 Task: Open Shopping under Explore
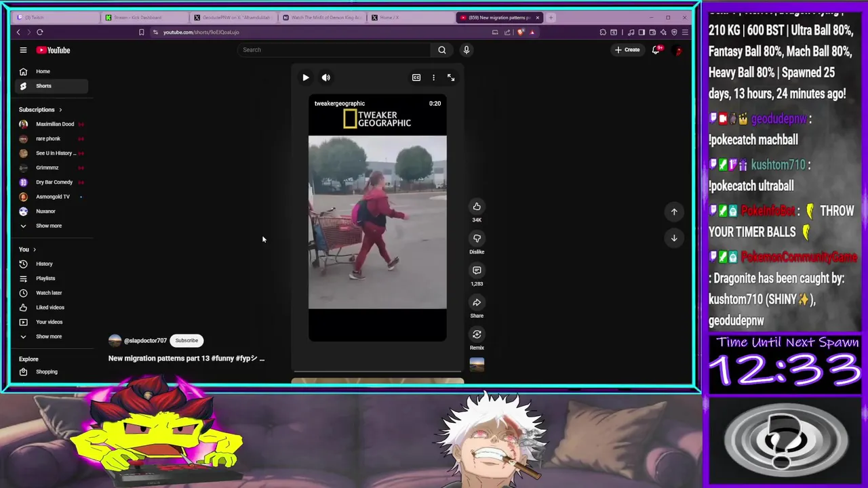52,372
